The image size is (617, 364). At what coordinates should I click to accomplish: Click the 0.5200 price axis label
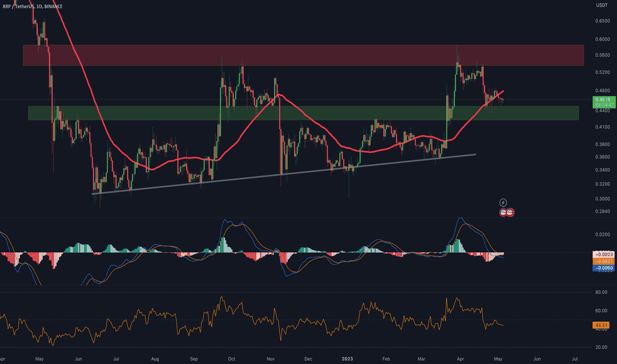pyautogui.click(x=602, y=72)
